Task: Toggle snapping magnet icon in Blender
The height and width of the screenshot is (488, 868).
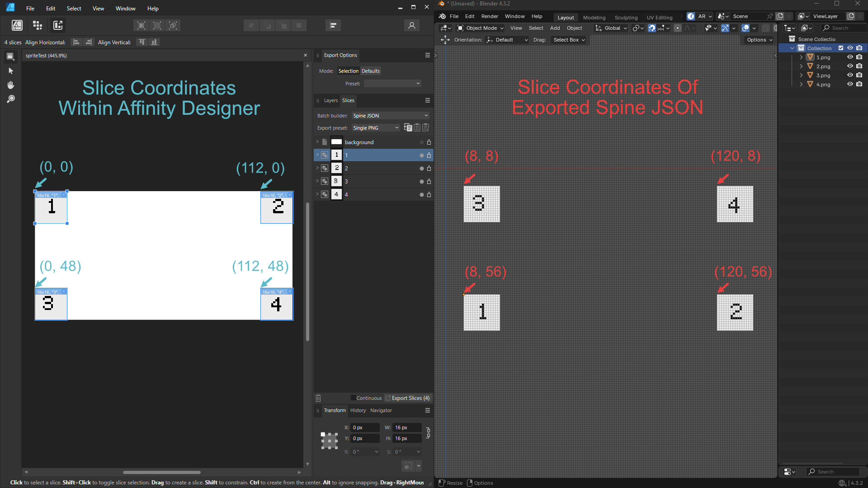Action: (651, 28)
